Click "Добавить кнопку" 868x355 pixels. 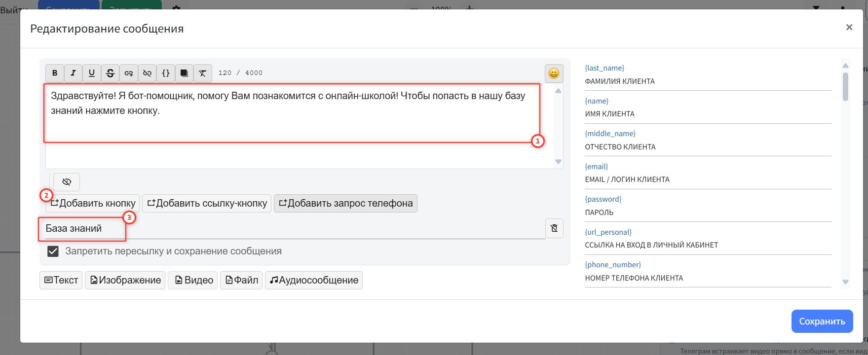[93, 203]
